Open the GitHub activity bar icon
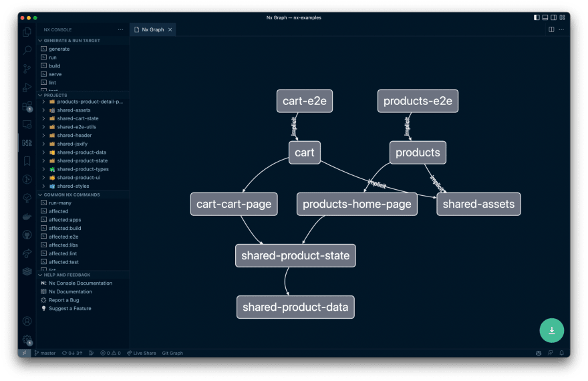This screenshot has height=381, width=588. click(x=27, y=235)
